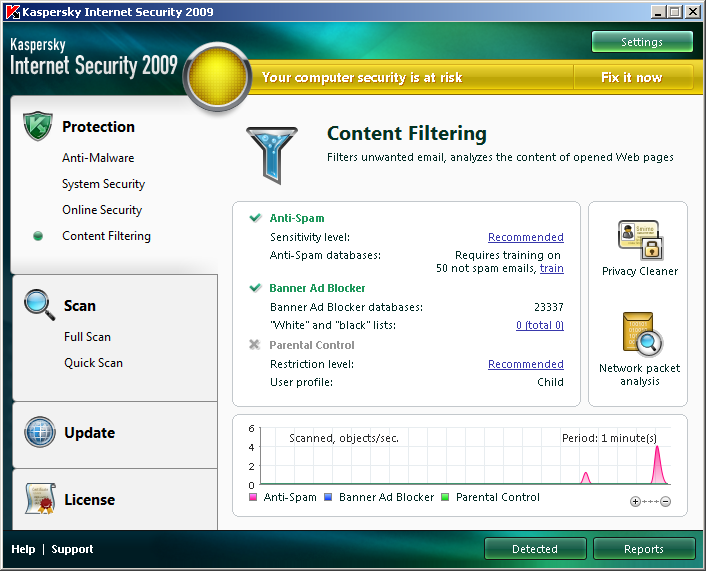
Task: Open Network packet analysis icon
Action: pyautogui.click(x=643, y=334)
